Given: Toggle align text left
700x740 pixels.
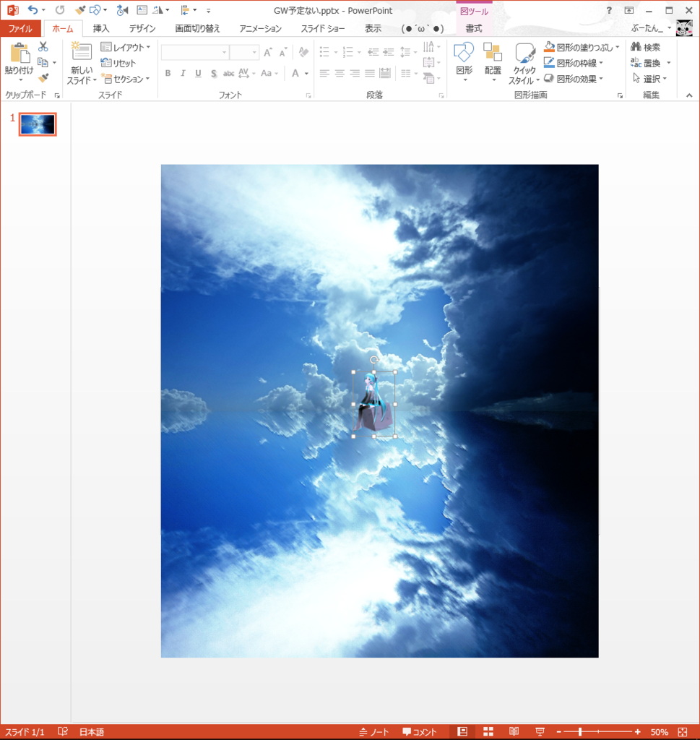Looking at the screenshot, I should [x=324, y=73].
